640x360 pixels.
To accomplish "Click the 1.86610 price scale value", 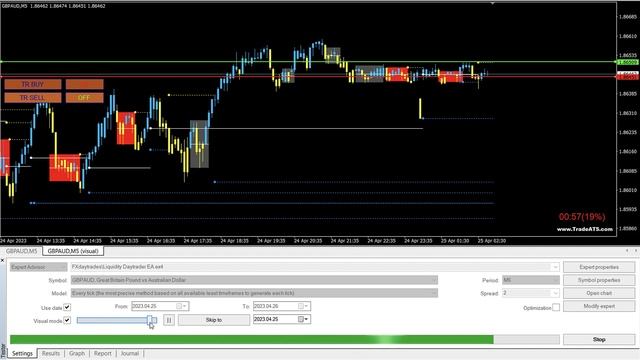I will pos(628,36).
